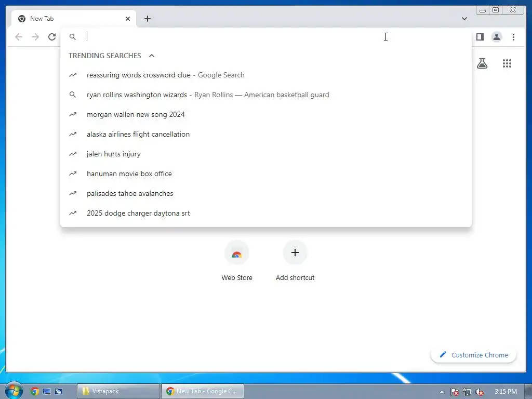
Task: Select the New Tab tab
Action: pos(74,19)
